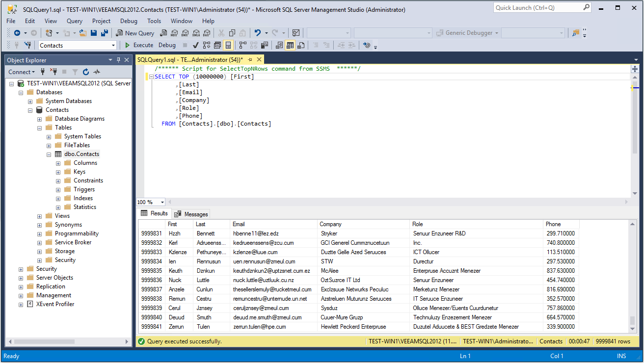The image size is (644, 363).
Task: Click the Save icon in toolbar
Action: pyautogui.click(x=93, y=33)
